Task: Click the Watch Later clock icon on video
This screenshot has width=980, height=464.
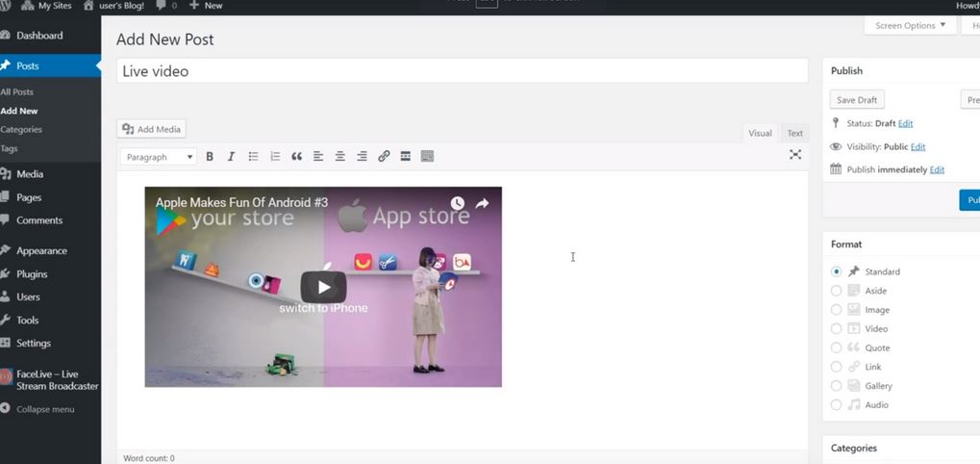Action: point(458,203)
